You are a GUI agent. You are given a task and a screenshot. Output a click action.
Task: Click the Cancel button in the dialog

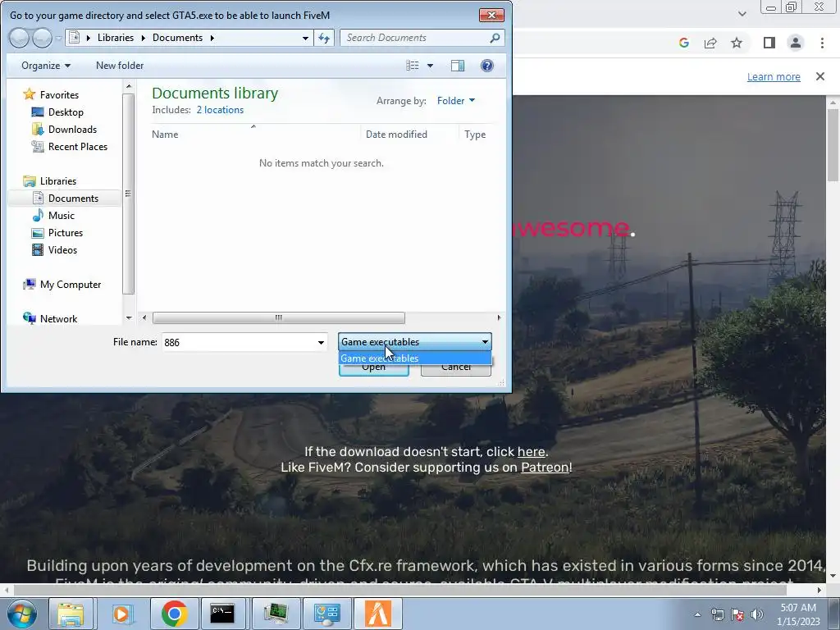click(456, 368)
